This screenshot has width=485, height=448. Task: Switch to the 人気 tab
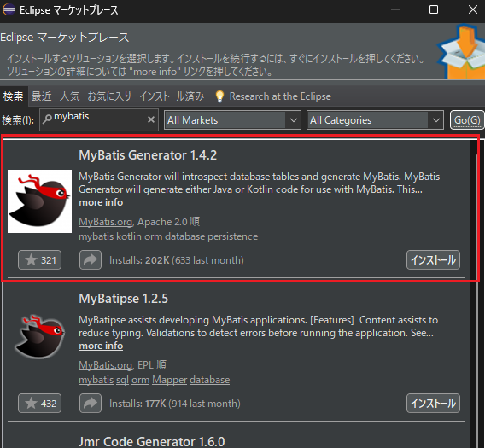[70, 96]
